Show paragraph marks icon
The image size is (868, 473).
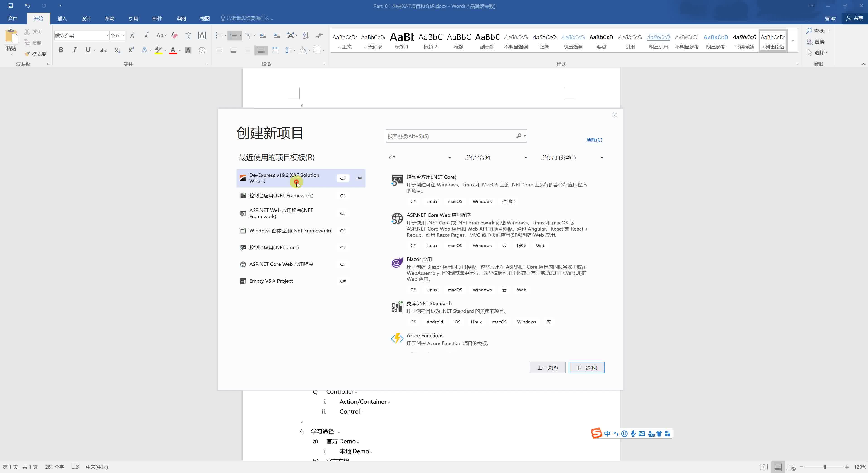[x=319, y=35]
